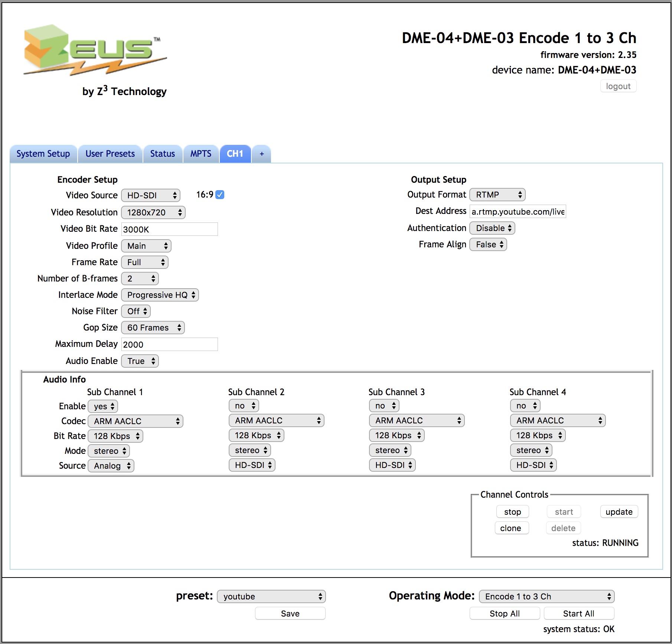Open Sub Channel 1 Codec dropdown
The width and height of the screenshot is (672, 644).
(x=136, y=421)
